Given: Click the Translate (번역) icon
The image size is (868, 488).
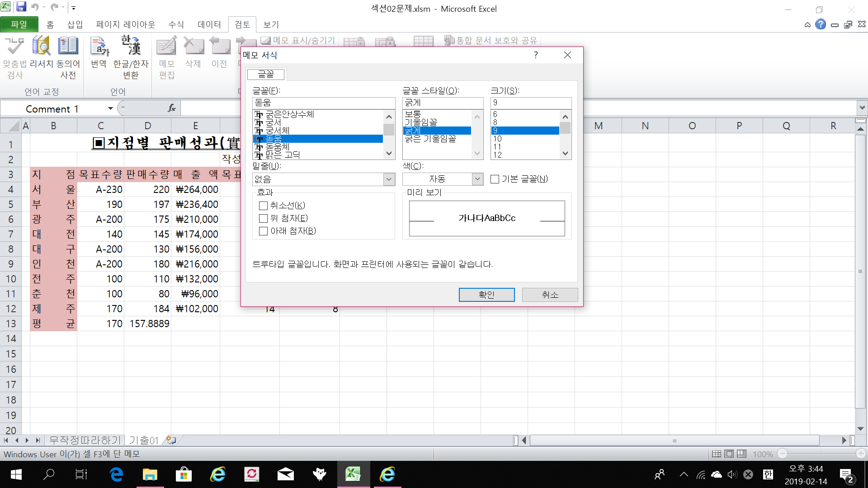Looking at the screenshot, I should pos(99,47).
